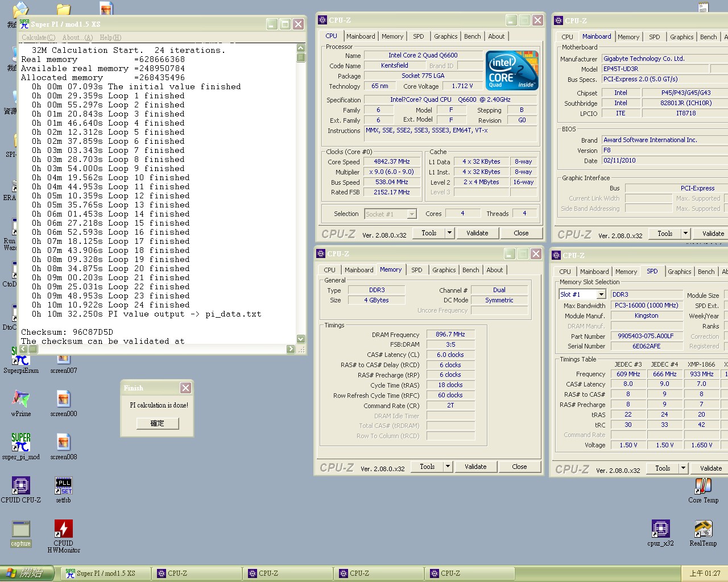Open the screen007 desktop file
This screenshot has width=728, height=582.
[64, 361]
